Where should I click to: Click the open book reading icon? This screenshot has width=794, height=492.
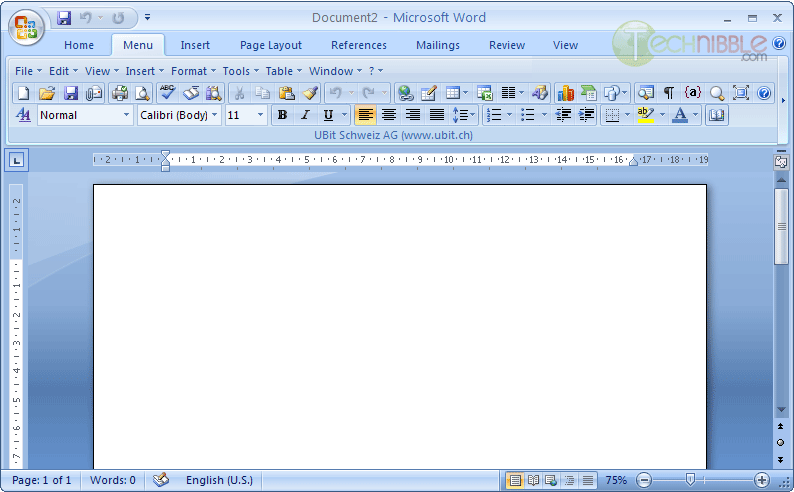coord(716,115)
